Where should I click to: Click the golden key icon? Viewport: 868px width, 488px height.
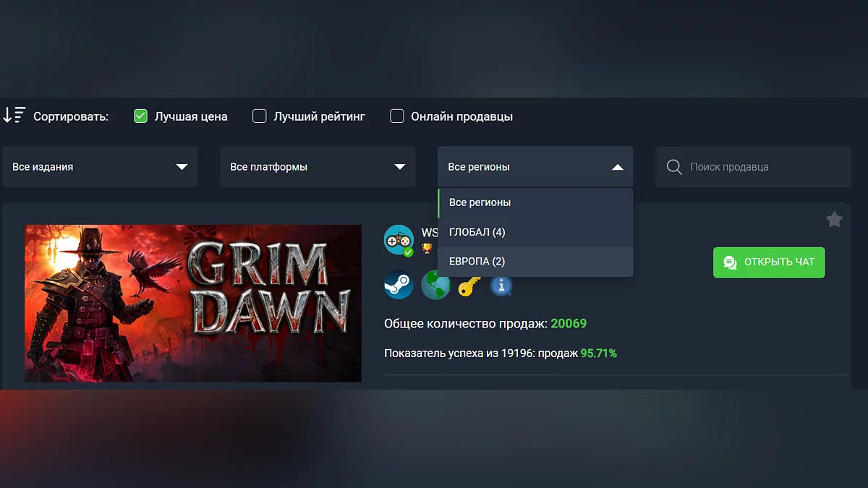click(x=469, y=286)
